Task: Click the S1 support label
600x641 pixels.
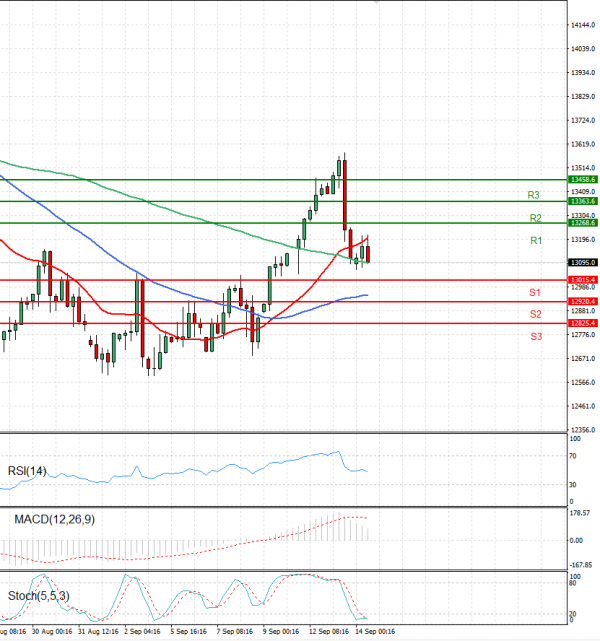Action: tap(535, 292)
